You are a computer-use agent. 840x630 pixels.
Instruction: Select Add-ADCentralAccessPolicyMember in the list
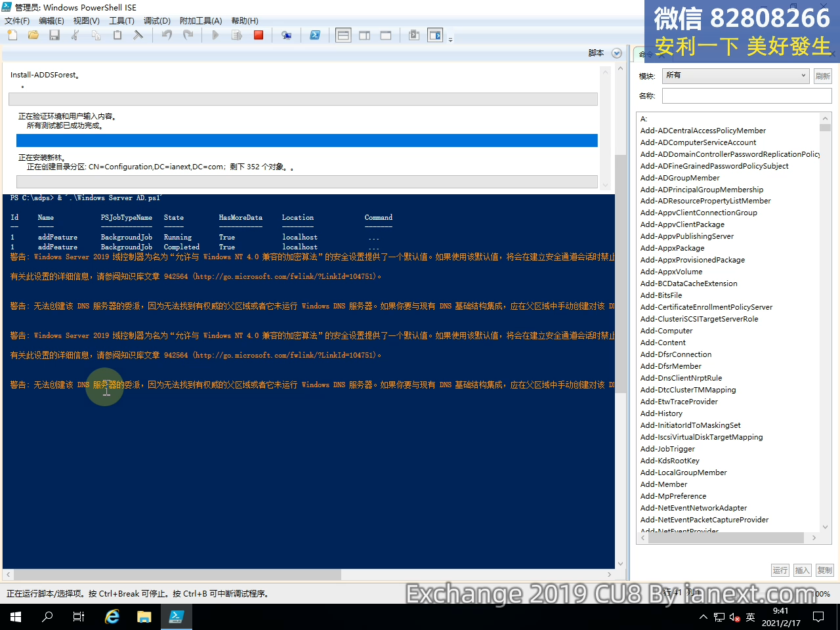click(703, 131)
